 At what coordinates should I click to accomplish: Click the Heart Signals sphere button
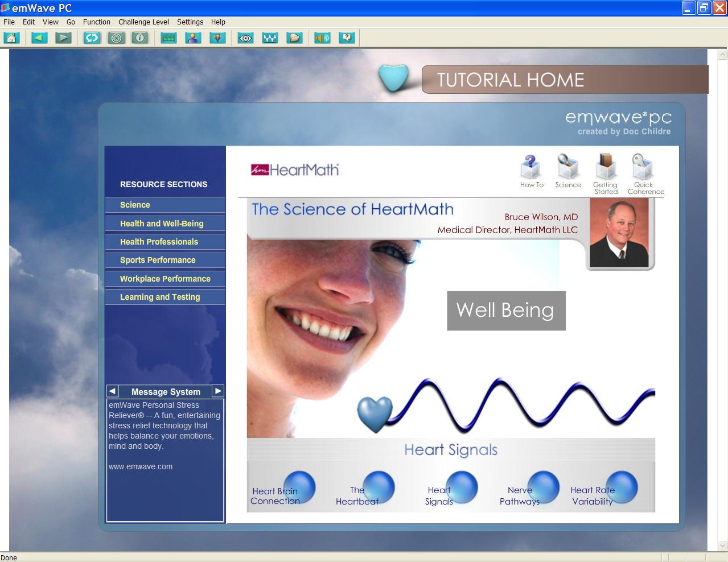(x=462, y=487)
